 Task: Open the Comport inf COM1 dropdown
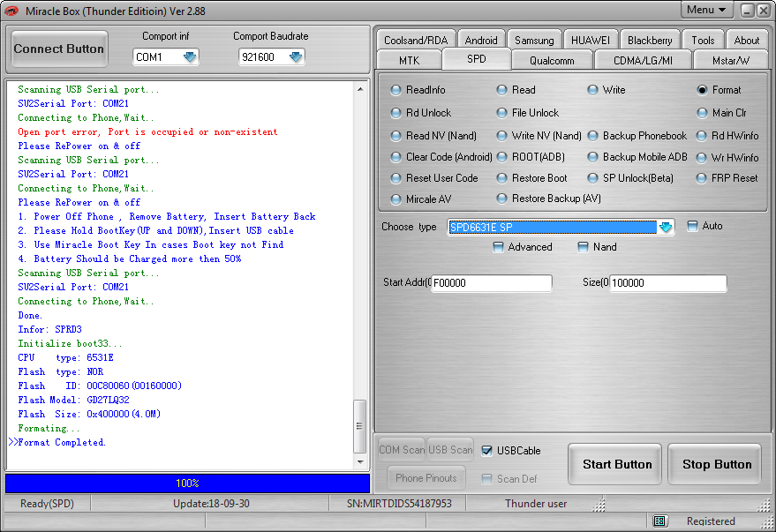(x=190, y=56)
